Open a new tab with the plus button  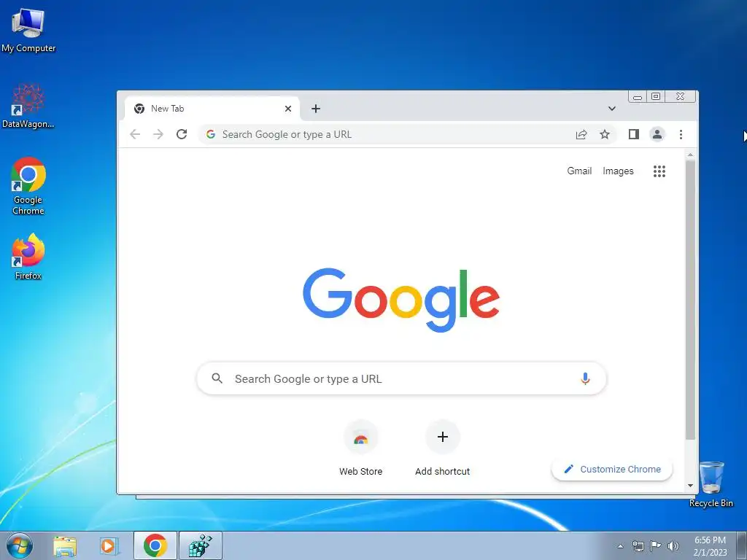[316, 109]
